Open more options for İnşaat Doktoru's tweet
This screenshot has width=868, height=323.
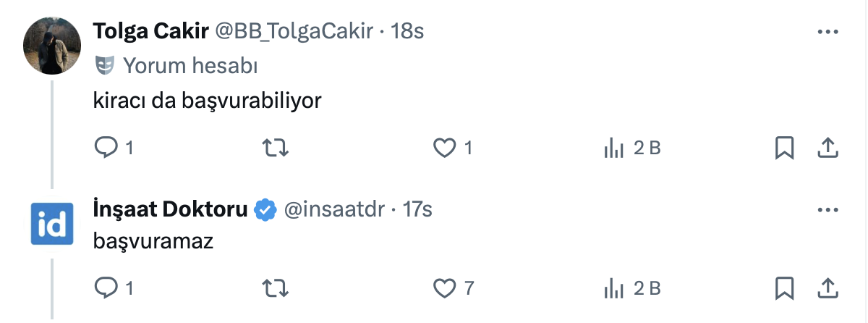[827, 210]
